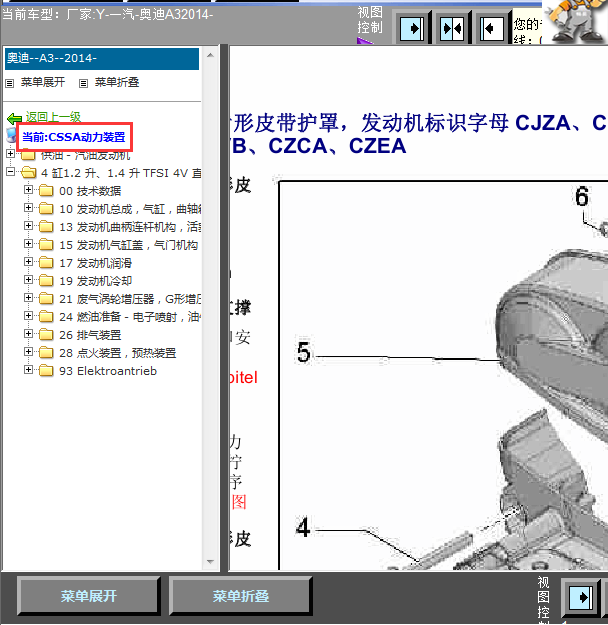Click the bottom view control right-arrow icon

point(581,597)
